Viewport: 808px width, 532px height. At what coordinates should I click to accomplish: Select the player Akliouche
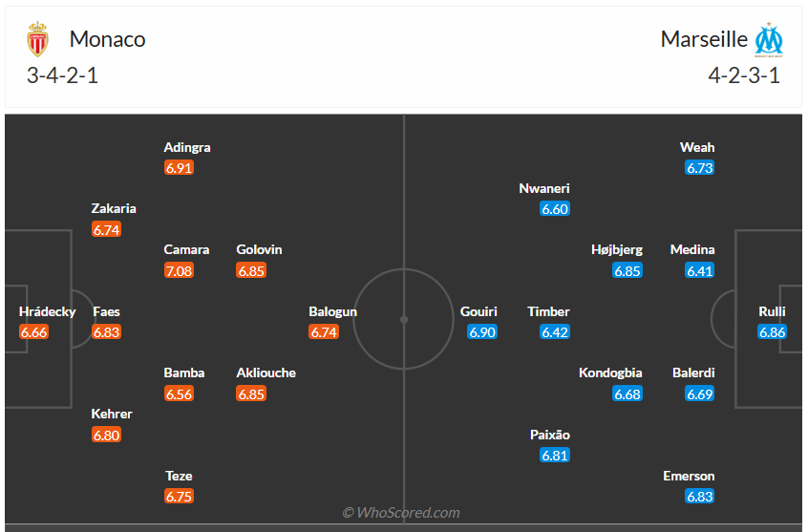[x=266, y=372]
